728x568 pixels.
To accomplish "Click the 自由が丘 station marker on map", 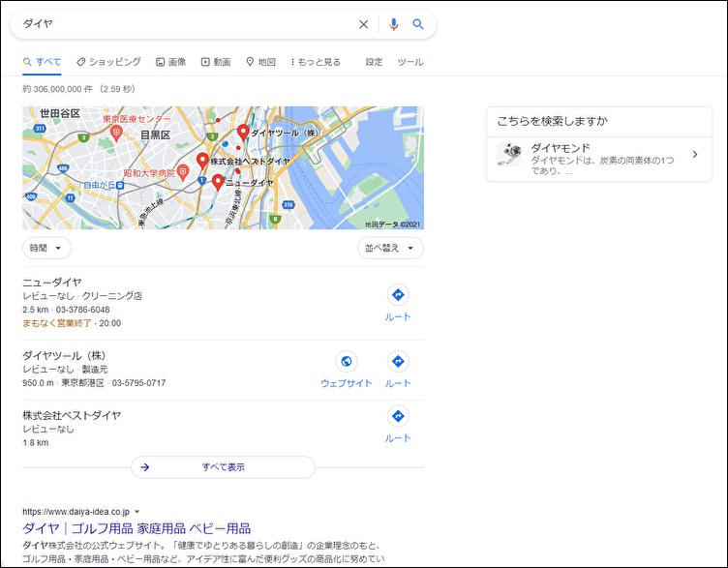I will point(120,185).
